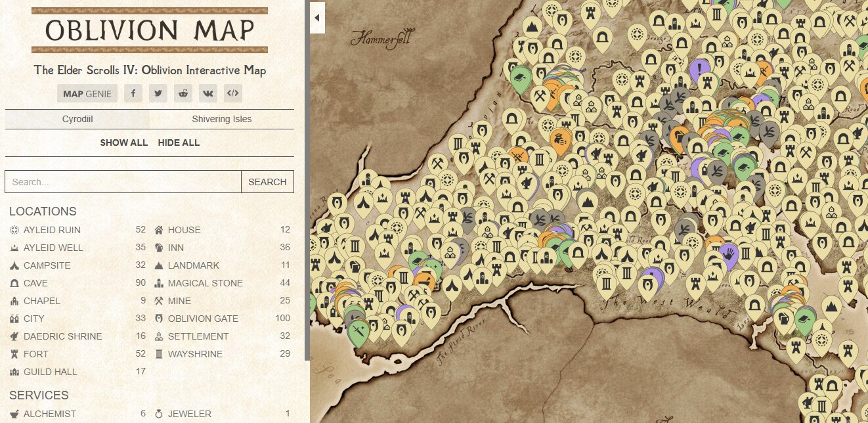Share the map on Reddit

coord(183,93)
